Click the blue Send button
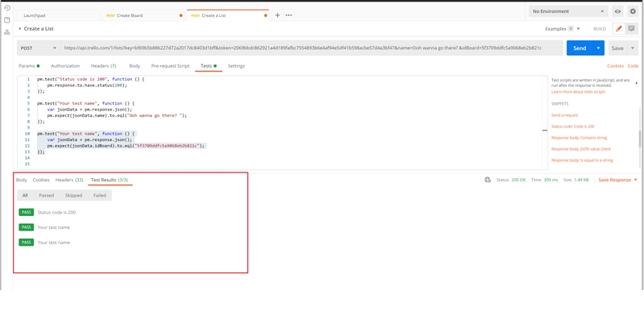The width and height of the screenshot is (644, 311). 580,48
